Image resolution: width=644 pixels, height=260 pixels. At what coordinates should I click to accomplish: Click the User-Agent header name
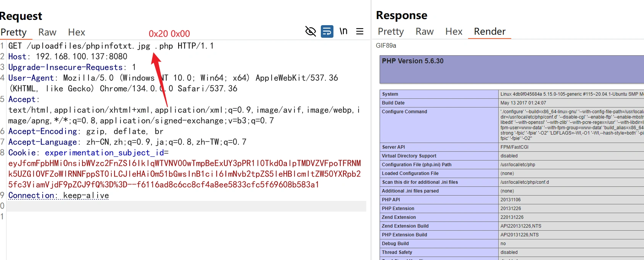31,78
